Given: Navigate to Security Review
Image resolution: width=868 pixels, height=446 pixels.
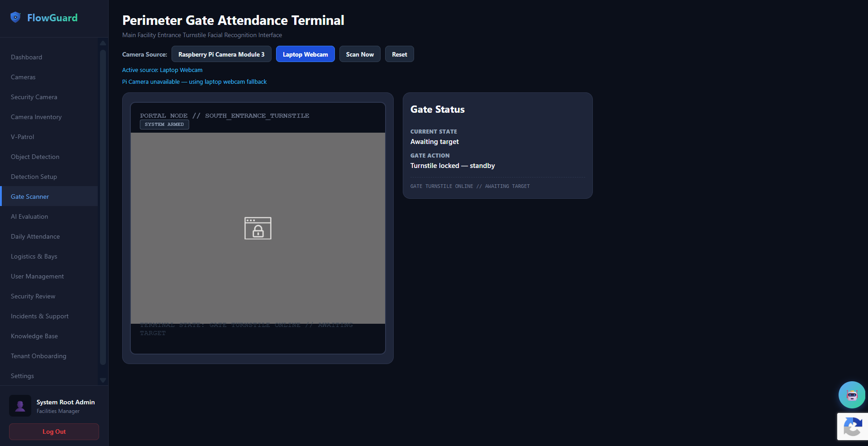Looking at the screenshot, I should pos(49,296).
